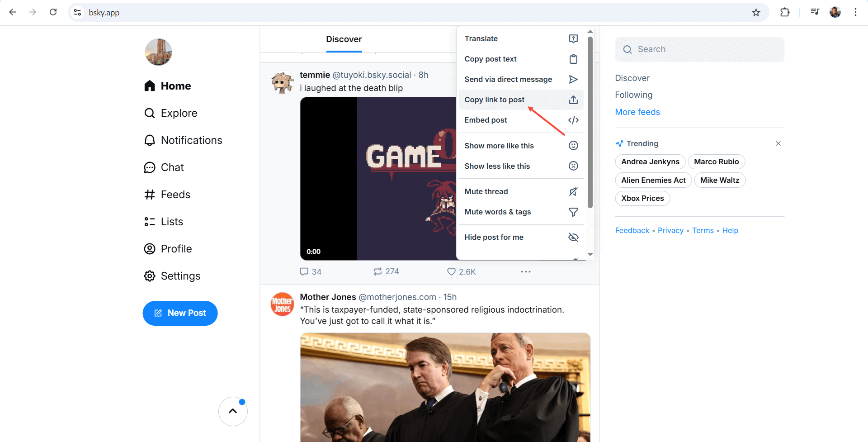Open Feeds in the sidebar

coord(167,195)
